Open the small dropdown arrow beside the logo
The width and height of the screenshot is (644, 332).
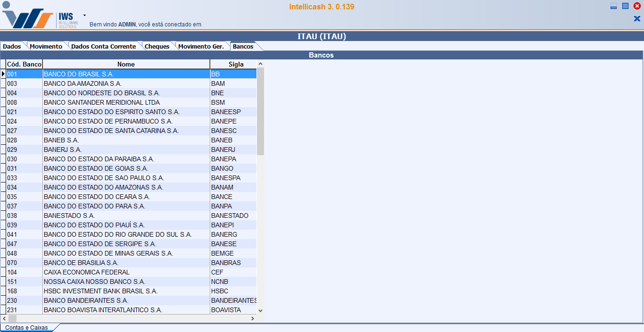point(84,15)
